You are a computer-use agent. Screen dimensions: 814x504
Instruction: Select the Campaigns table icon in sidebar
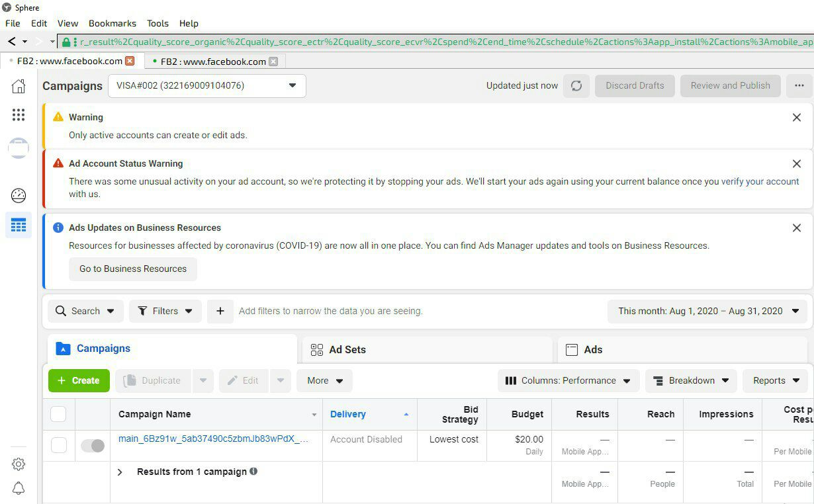click(x=19, y=226)
